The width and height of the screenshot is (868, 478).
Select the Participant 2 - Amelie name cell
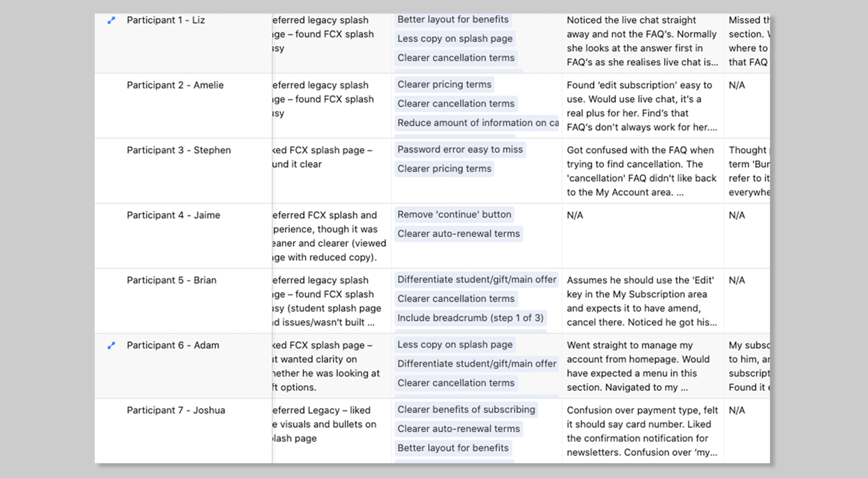[x=175, y=85]
